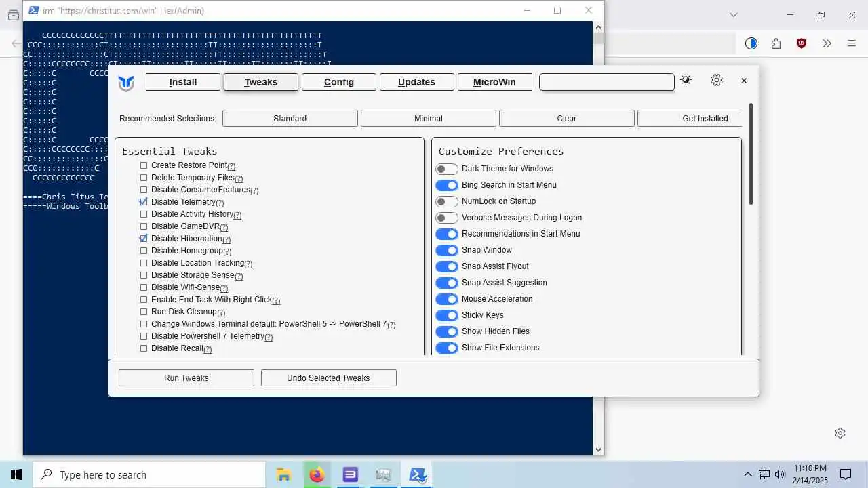
Task: Open network status tray icon
Action: coord(764,474)
